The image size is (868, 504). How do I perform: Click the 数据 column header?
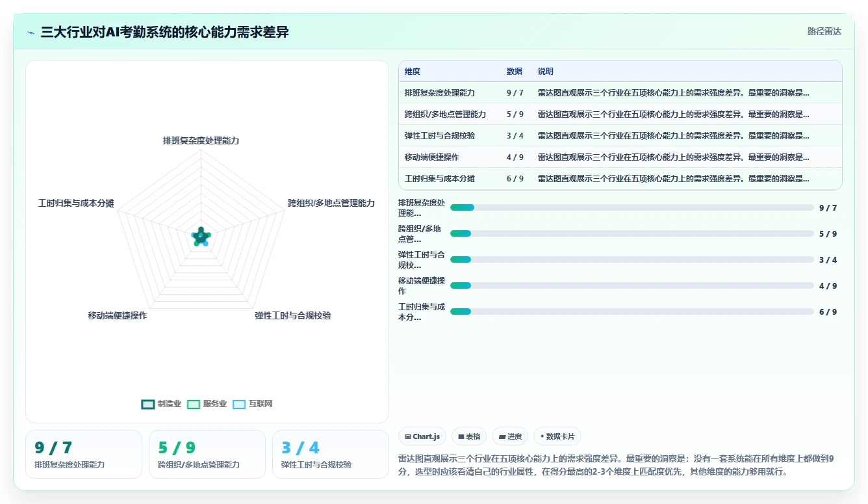click(x=515, y=72)
